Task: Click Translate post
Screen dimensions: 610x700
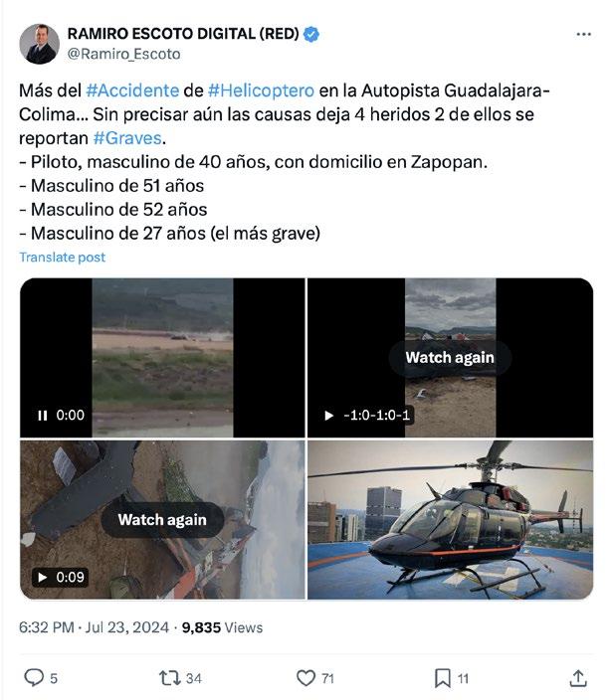Action: [62, 258]
